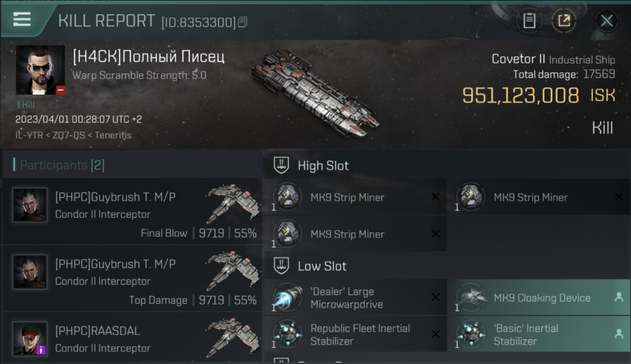
Task: Open Guybrush T. M/P Top Damage entry
Action: (132, 278)
